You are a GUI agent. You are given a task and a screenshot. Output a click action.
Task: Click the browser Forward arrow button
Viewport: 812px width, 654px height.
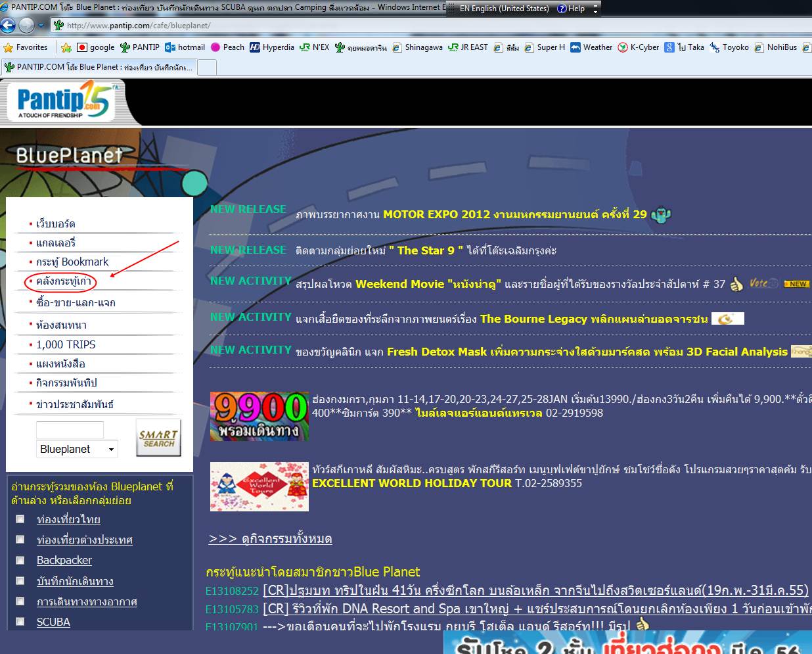26,26
